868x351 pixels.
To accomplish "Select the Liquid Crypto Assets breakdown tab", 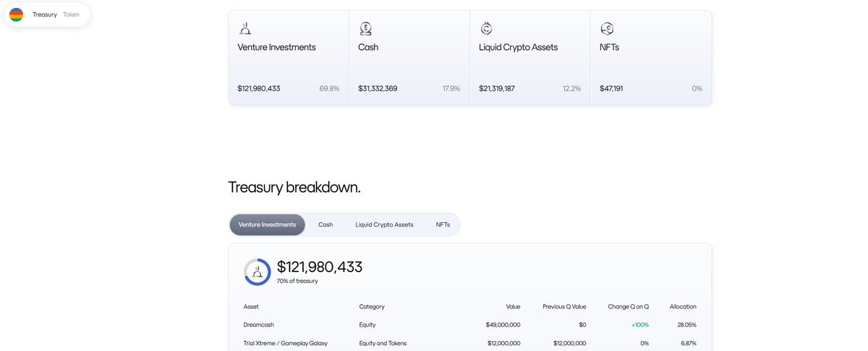I will click(x=384, y=224).
